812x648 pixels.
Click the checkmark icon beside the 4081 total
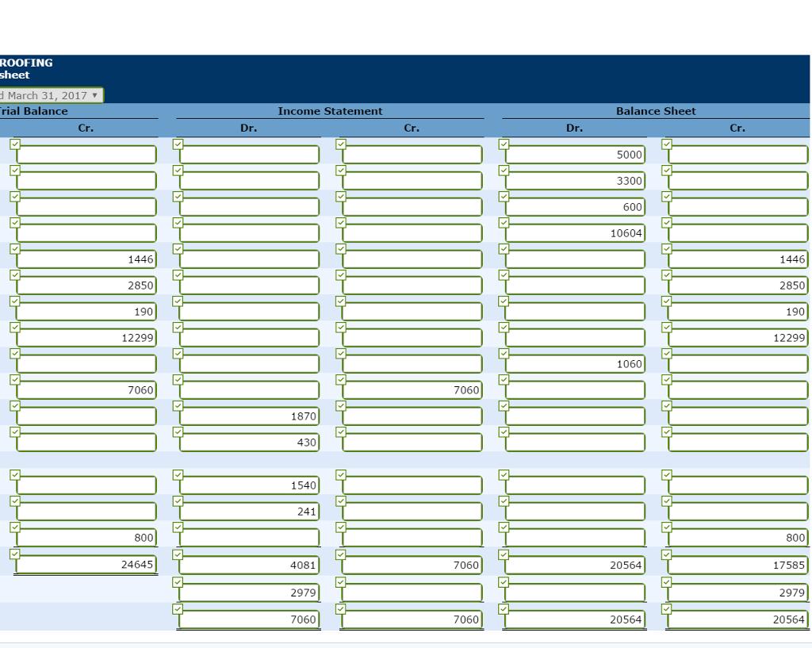[x=178, y=555]
